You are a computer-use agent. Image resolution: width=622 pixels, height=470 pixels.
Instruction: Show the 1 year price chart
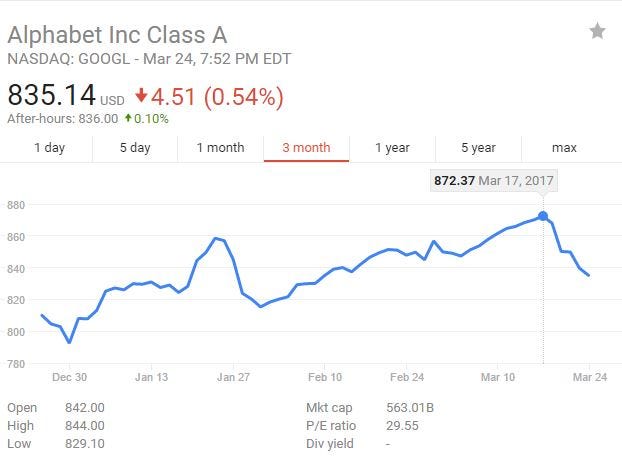(x=392, y=148)
